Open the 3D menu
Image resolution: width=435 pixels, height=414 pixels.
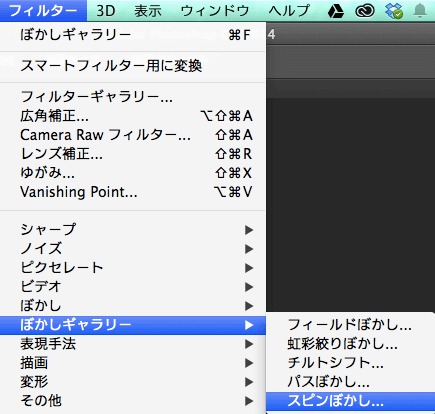click(x=106, y=11)
